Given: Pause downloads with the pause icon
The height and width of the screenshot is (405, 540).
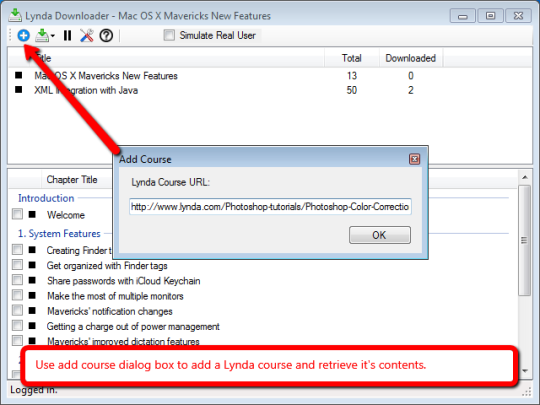Looking at the screenshot, I should click(68, 35).
